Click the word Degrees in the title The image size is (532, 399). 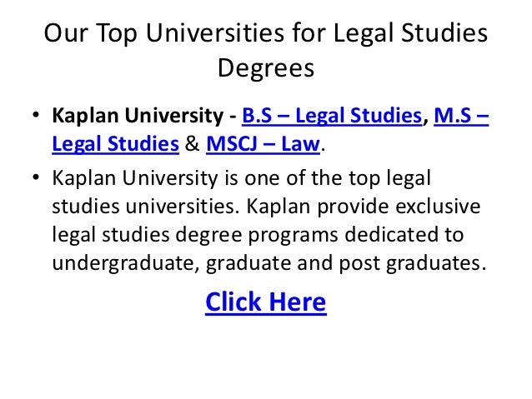click(x=266, y=67)
